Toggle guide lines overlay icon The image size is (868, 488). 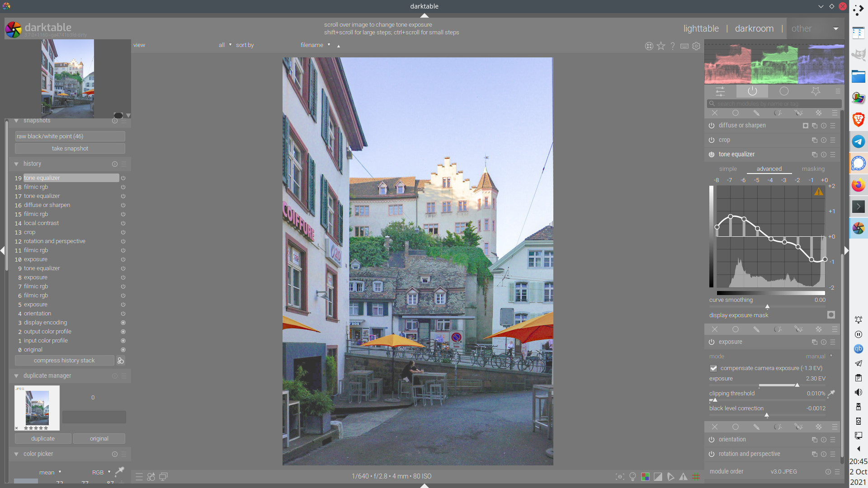click(696, 477)
